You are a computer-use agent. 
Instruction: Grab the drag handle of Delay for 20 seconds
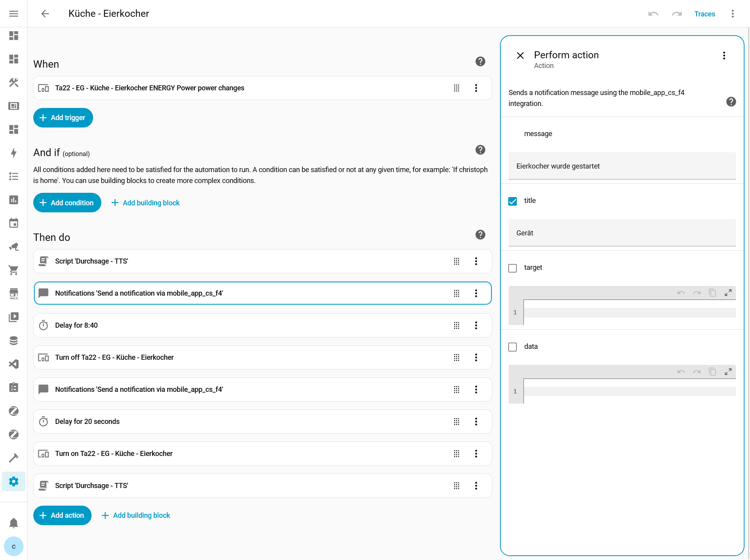[x=456, y=422]
